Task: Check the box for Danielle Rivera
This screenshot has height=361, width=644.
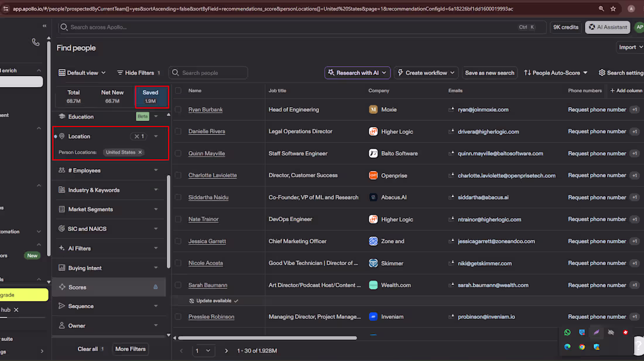Action: 178,131
